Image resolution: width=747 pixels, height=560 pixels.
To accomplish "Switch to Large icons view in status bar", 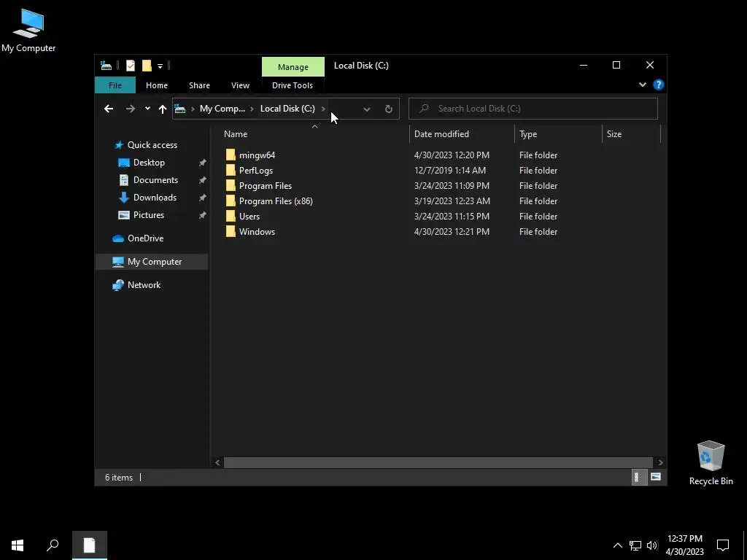I will point(656,477).
